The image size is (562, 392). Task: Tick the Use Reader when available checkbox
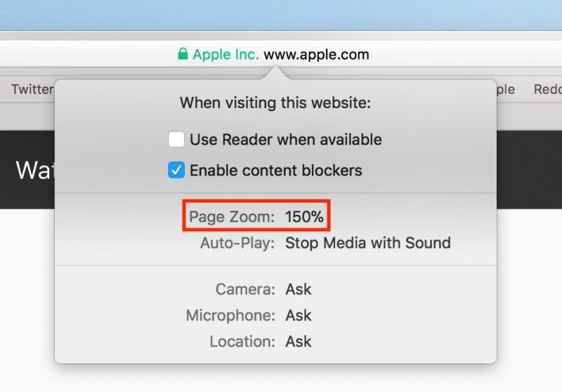click(x=176, y=139)
